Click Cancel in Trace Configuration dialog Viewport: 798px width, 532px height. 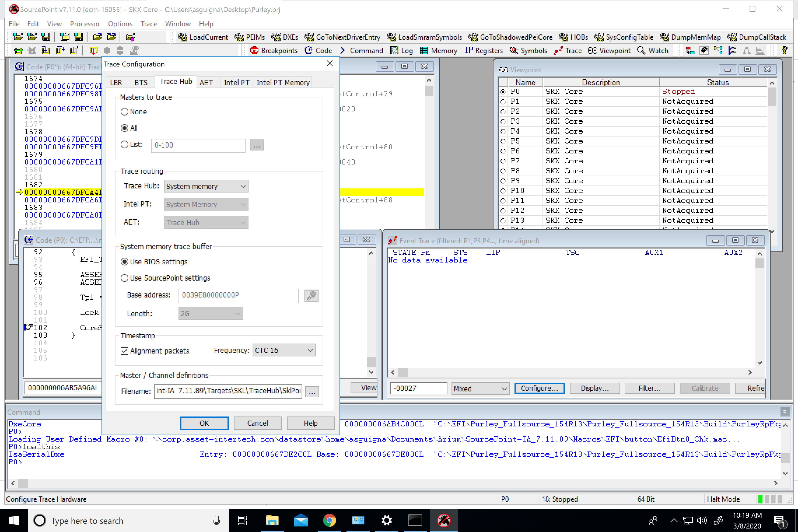click(x=258, y=423)
